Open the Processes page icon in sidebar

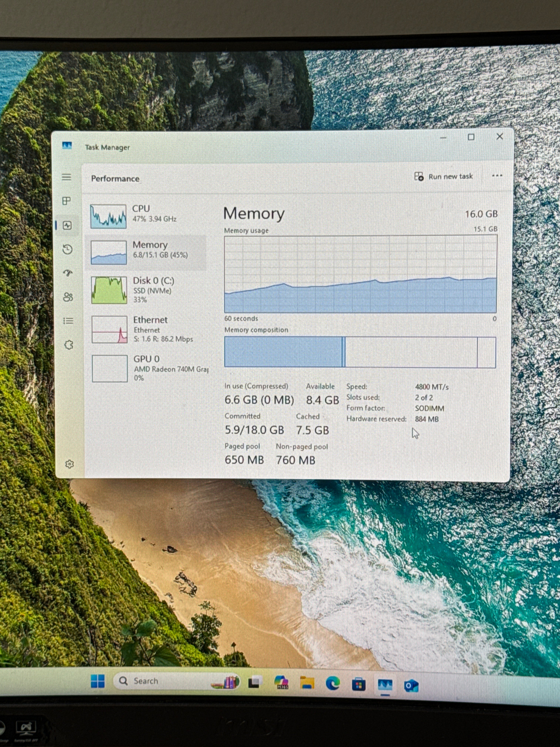[x=67, y=201]
